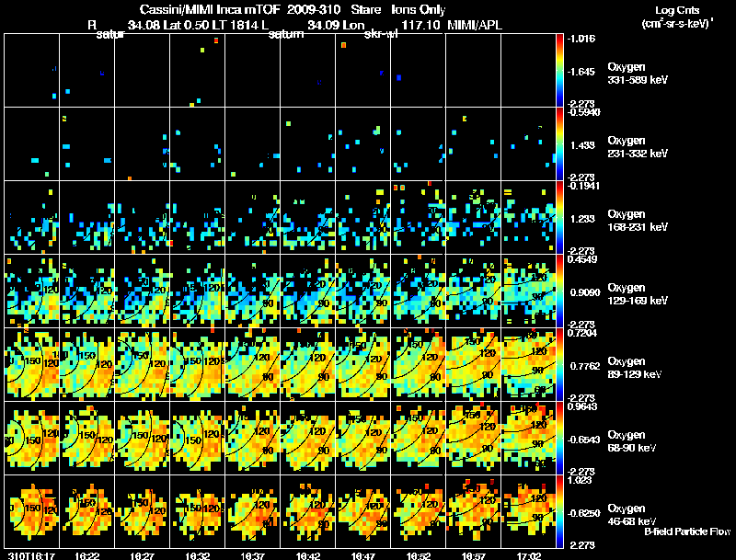Select the Oxygen 68-90 keV label
The image size is (736, 560).
pos(632,441)
